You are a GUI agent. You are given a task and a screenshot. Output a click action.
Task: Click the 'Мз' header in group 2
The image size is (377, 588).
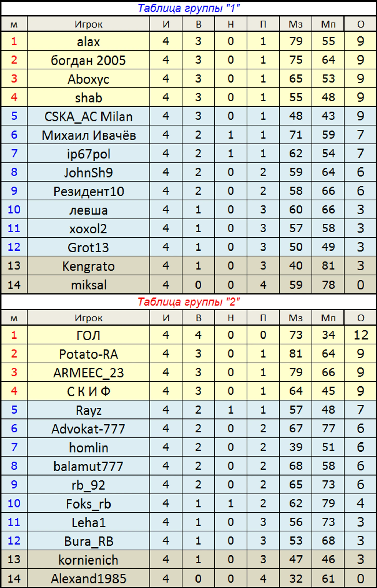(295, 318)
